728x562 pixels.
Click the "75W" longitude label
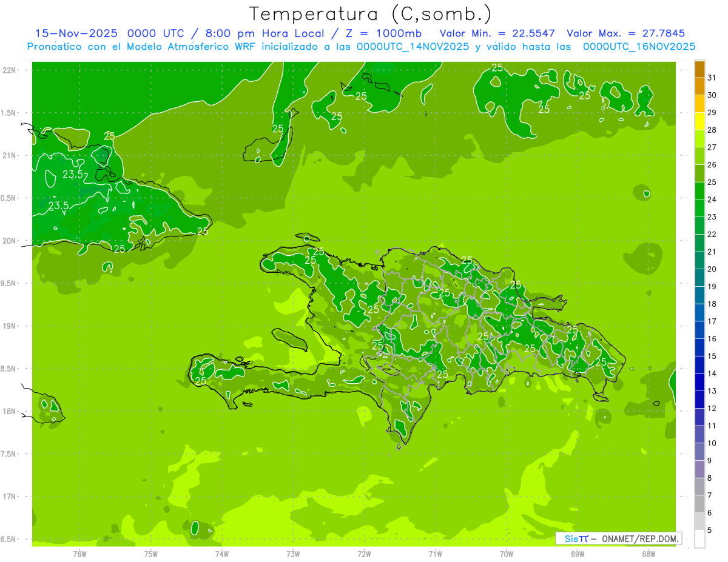[x=151, y=554]
